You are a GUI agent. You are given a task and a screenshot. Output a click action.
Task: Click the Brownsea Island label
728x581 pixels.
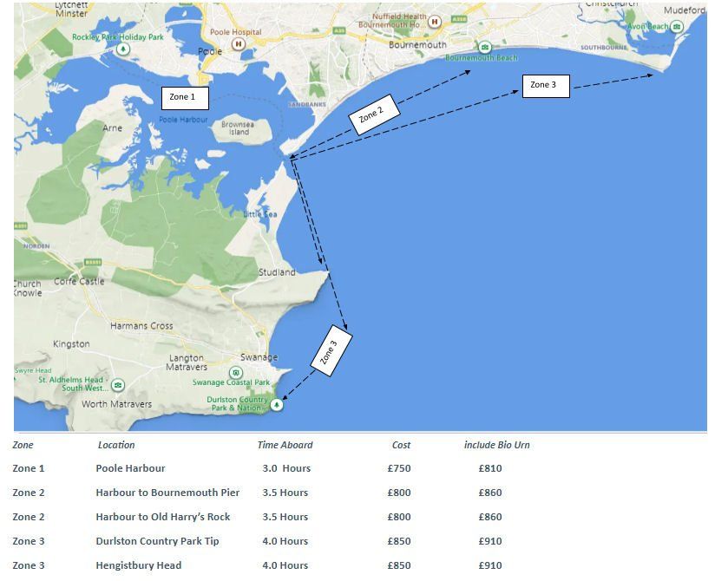tap(238, 128)
